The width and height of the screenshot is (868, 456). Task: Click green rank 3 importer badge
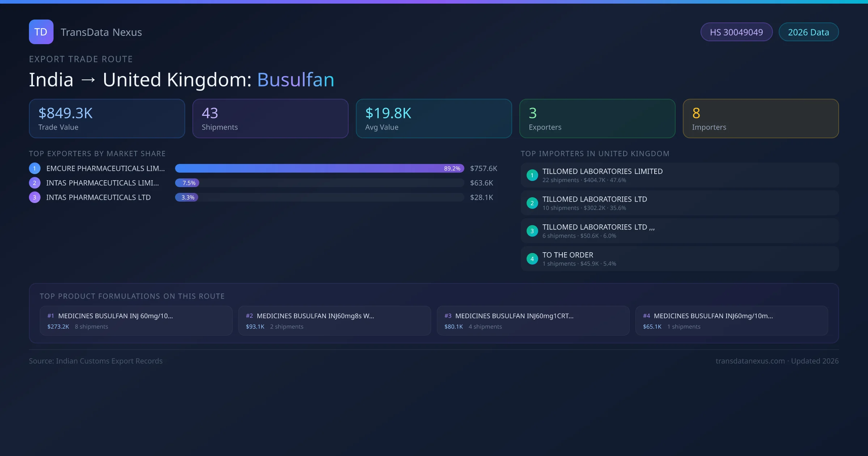coord(532,231)
